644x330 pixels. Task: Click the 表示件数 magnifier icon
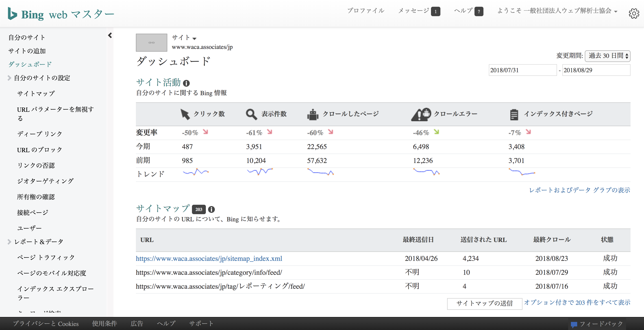251,114
